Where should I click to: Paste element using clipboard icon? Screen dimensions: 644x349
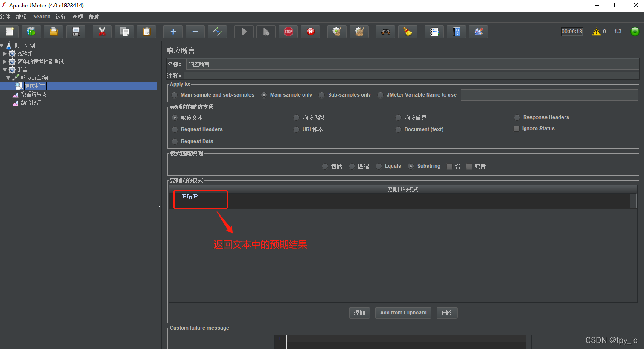click(146, 32)
